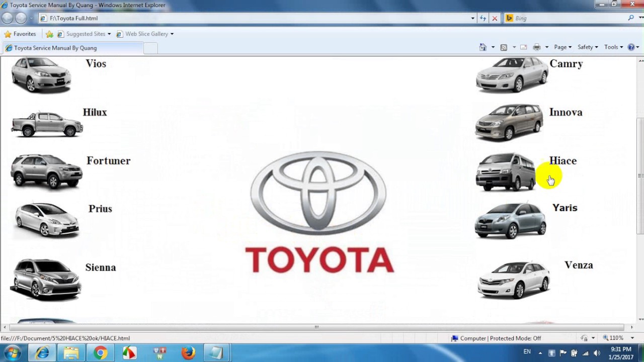Click the white Prius thumbnail
Viewport: 644px width, 362px height.
[47, 220]
